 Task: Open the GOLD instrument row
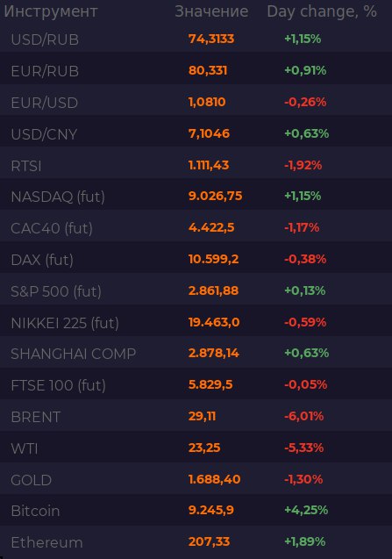tap(196, 479)
